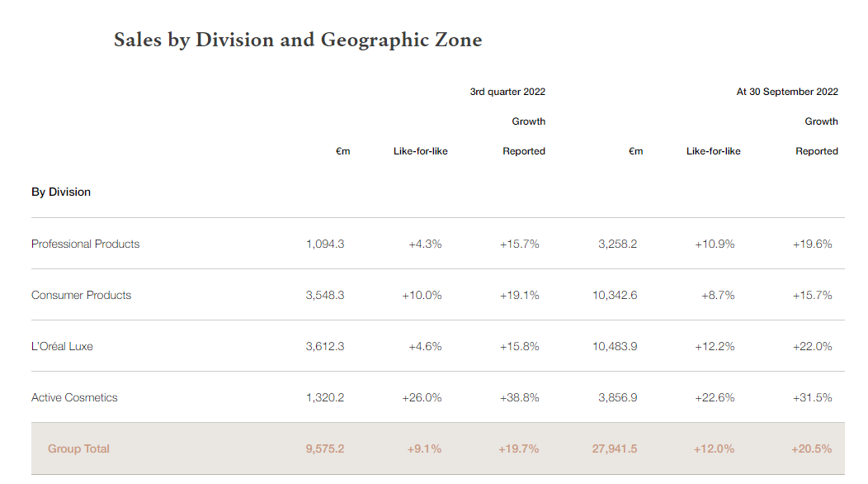Click the +10.9% Professional Products like-for-like cell
868x484 pixels.
715,244
